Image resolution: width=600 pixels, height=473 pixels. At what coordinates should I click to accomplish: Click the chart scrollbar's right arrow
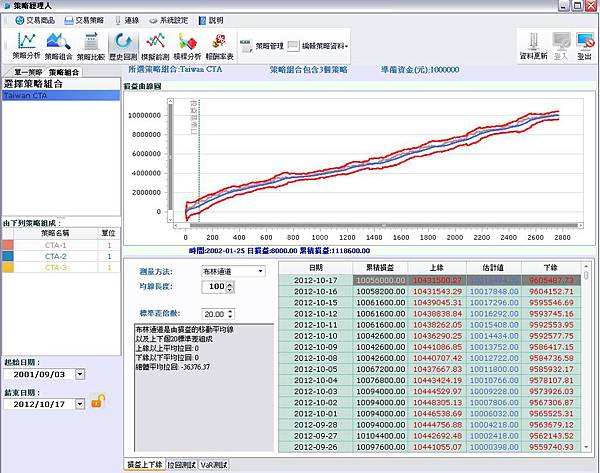click(x=580, y=225)
